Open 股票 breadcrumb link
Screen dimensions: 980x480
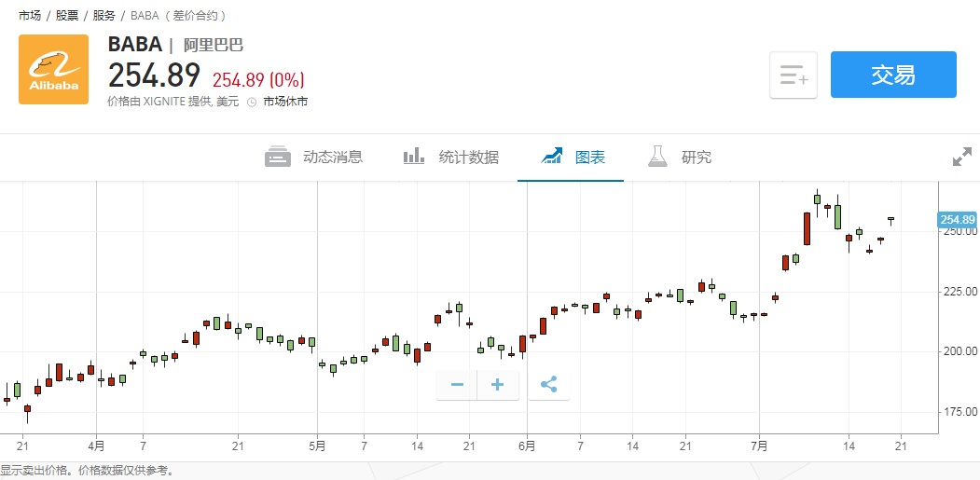(67, 16)
